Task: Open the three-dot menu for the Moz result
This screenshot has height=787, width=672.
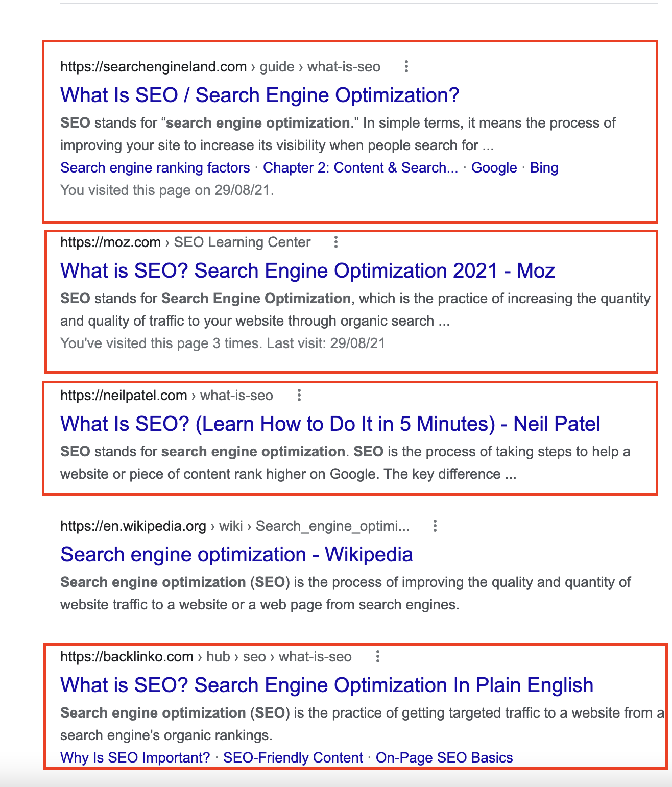Action: click(x=335, y=242)
